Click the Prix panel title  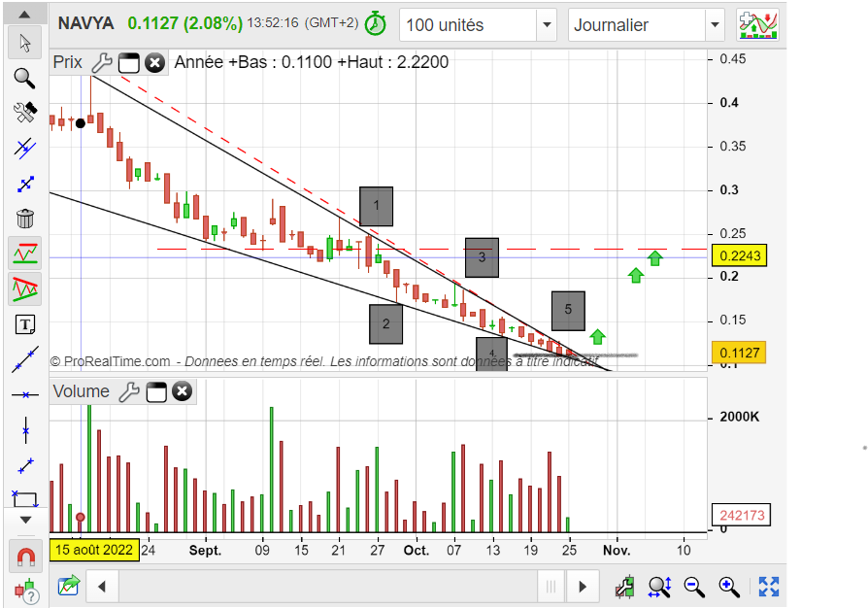(68, 62)
